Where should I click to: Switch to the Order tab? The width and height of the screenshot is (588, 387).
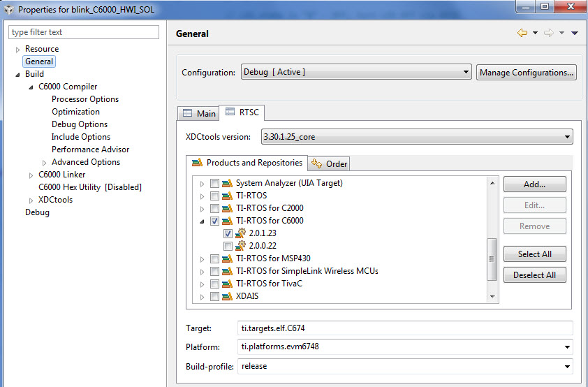[329, 164]
